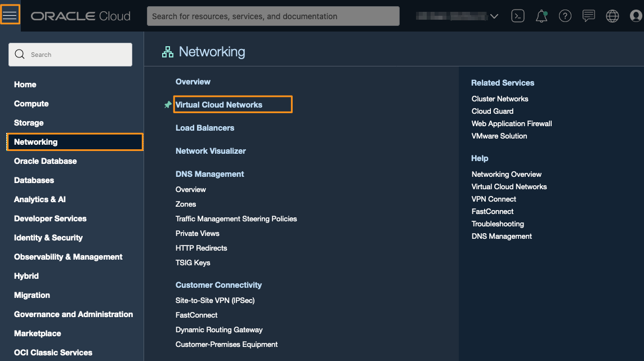
Task: Open Load Balancers
Action: (204, 128)
